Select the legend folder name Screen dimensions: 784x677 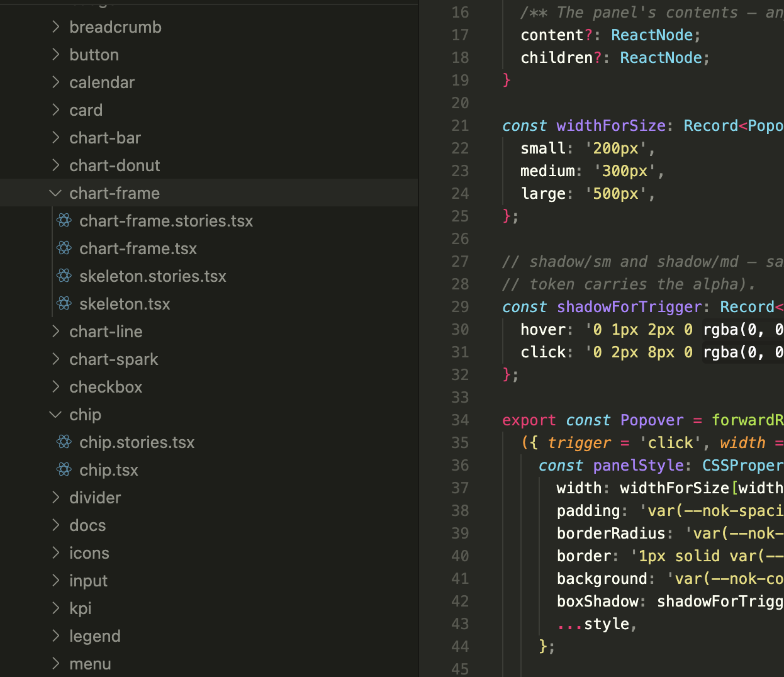click(95, 636)
